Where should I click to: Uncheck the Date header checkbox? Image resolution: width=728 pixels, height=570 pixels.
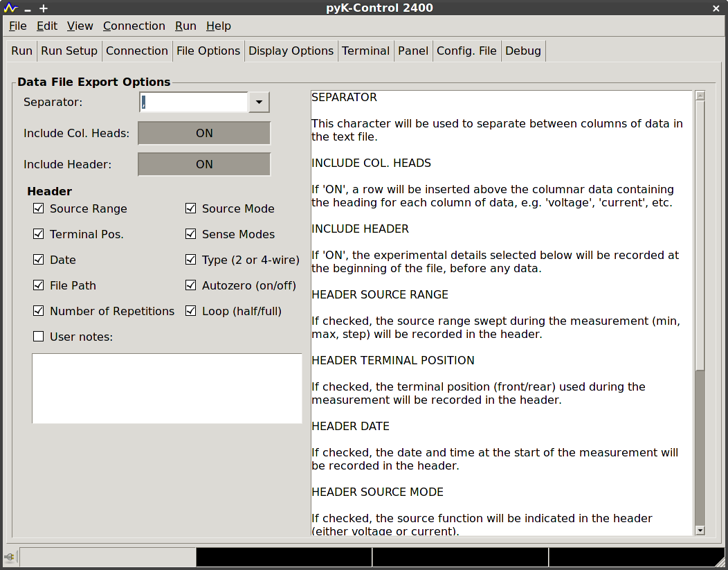point(39,260)
